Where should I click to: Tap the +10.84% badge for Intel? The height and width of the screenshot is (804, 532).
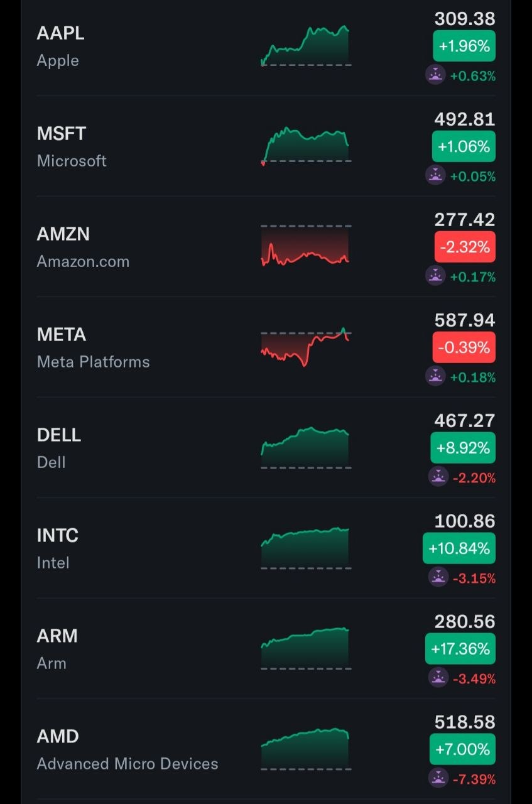(459, 548)
